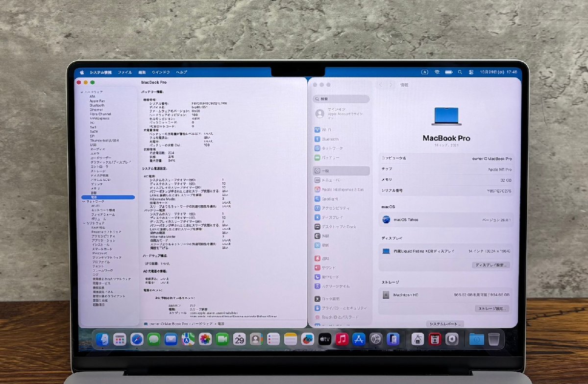
Task: Select メニューバー in System Settings sidebar
Action: coord(342,180)
